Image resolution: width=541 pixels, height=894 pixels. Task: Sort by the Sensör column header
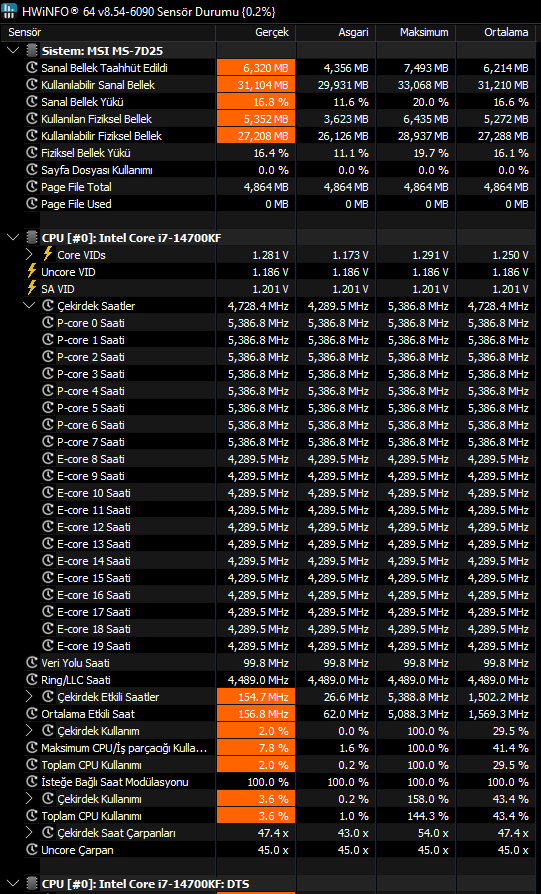click(108, 32)
